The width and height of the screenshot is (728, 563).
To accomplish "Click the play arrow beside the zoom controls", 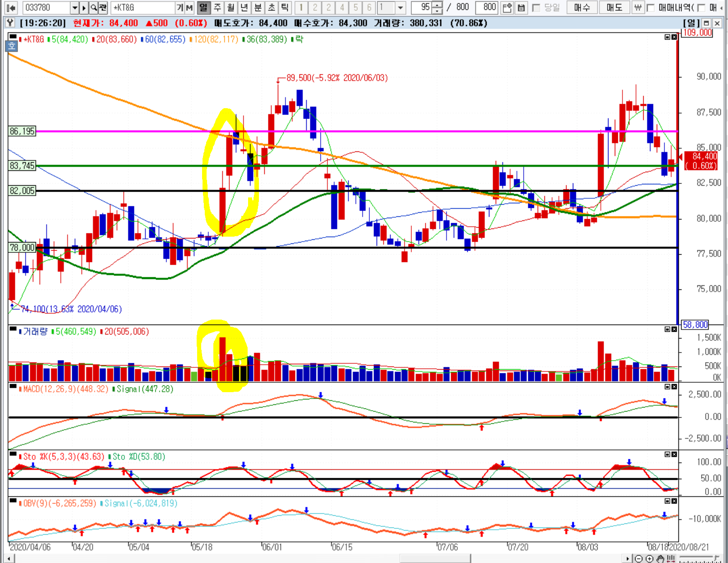I will point(628,559).
